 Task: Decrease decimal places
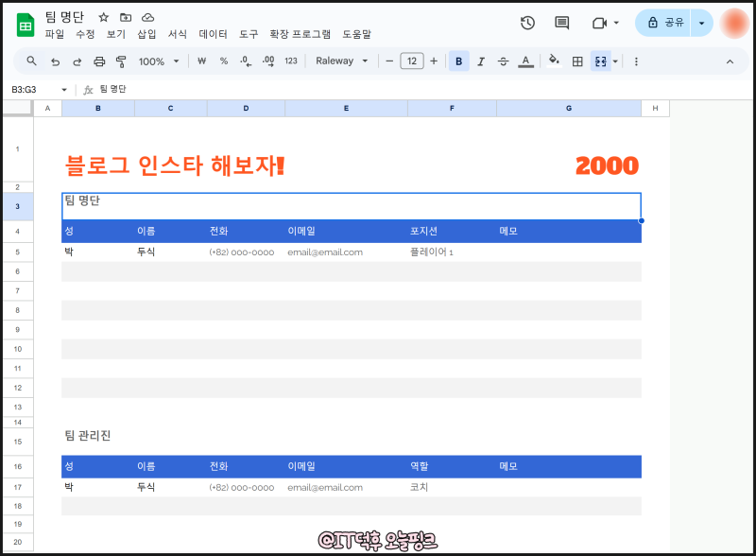(246, 61)
